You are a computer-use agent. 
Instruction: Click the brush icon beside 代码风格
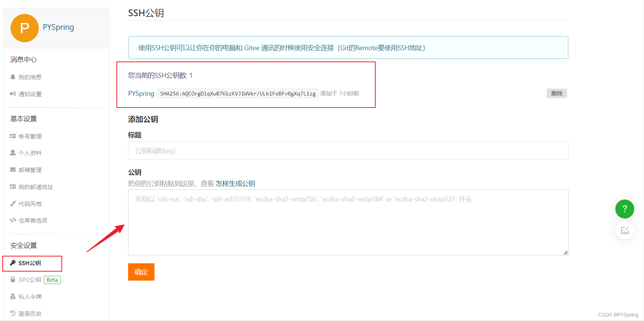point(13,204)
